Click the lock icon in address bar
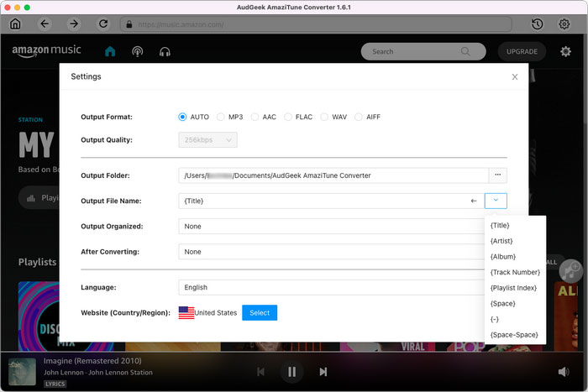 [x=129, y=24]
